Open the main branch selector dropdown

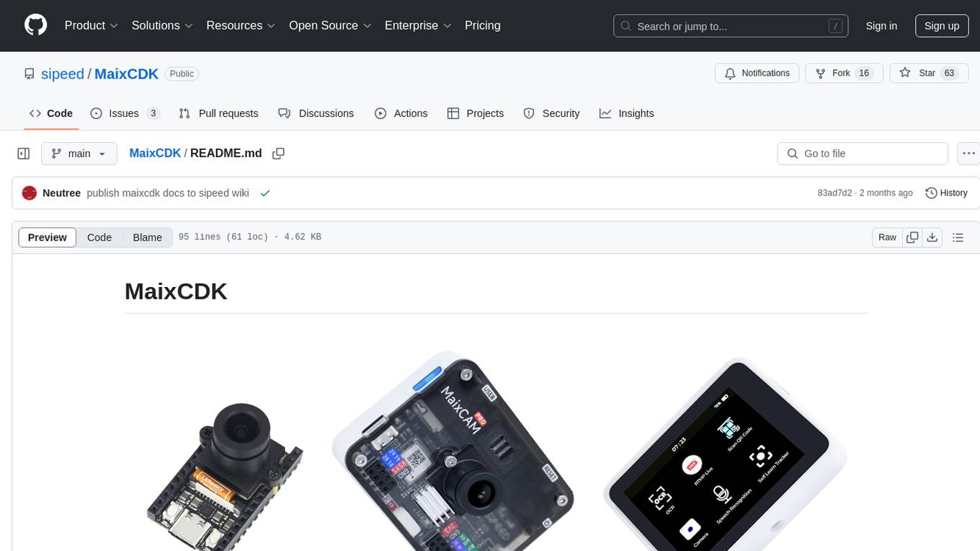coord(79,154)
